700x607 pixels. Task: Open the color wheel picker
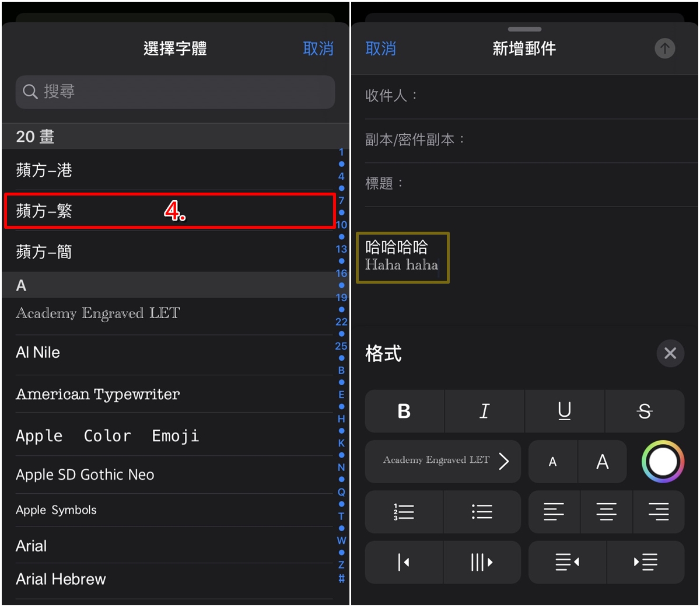(663, 462)
